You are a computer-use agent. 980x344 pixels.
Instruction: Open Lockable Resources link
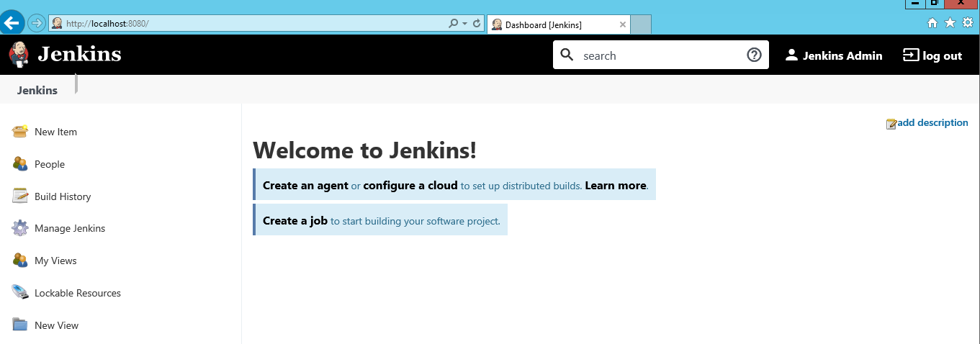click(x=78, y=293)
